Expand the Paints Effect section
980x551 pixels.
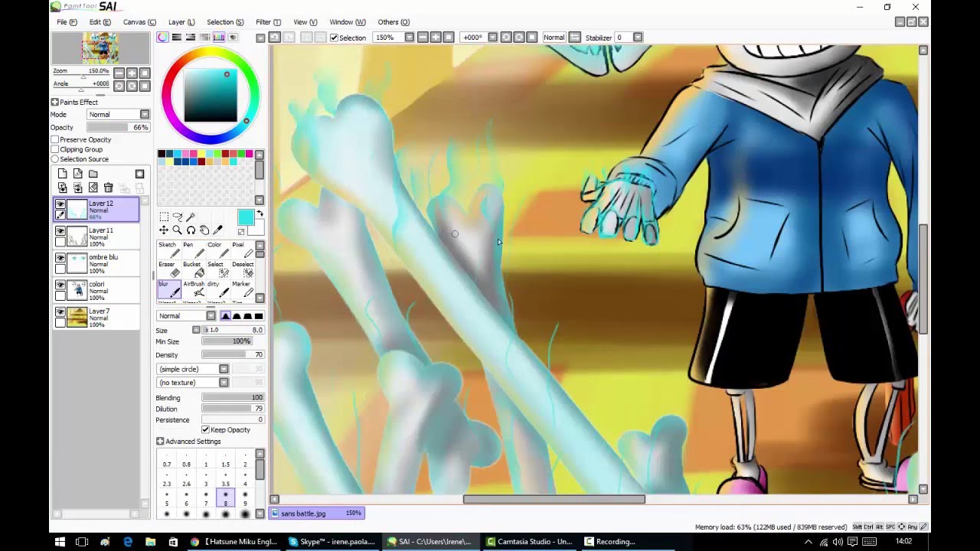tap(55, 102)
